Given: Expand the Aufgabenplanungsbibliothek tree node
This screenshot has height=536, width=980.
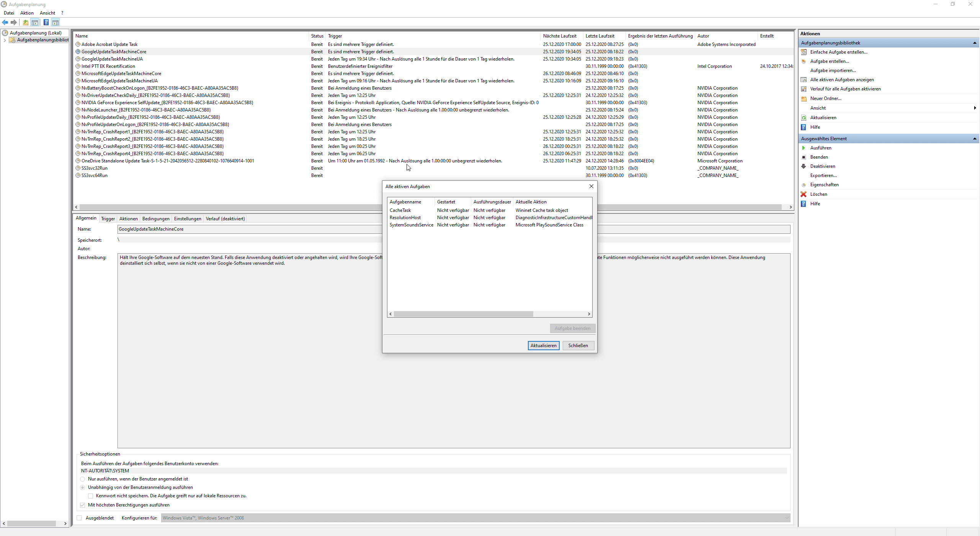Looking at the screenshot, I should click(x=5, y=40).
